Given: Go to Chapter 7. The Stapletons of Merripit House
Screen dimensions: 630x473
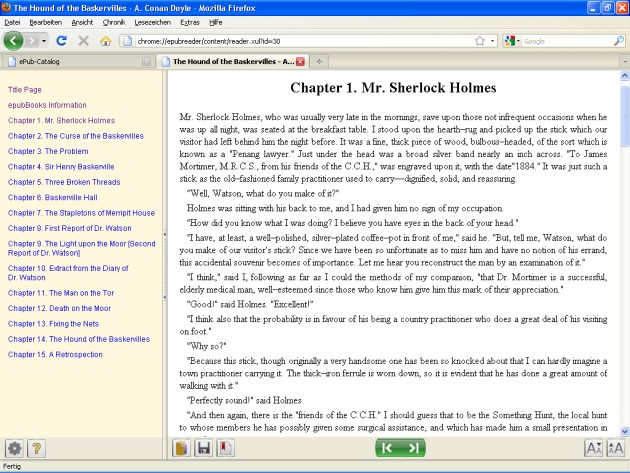Looking at the screenshot, I should (x=81, y=213).
